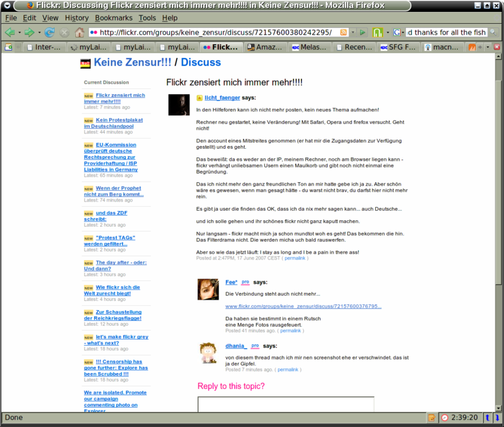Viewport: 504px width, 427px height.
Task: Click the green arch toolbar icon
Action: [x=377, y=32]
